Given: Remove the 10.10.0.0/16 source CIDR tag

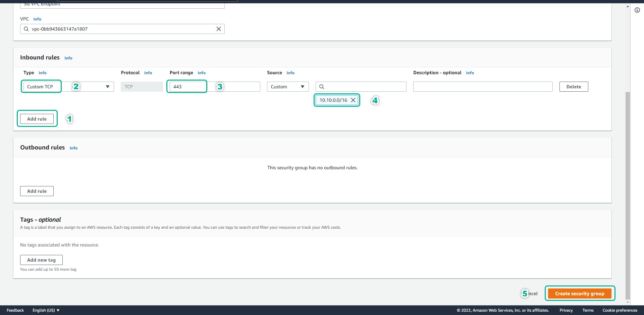Looking at the screenshot, I should (353, 100).
